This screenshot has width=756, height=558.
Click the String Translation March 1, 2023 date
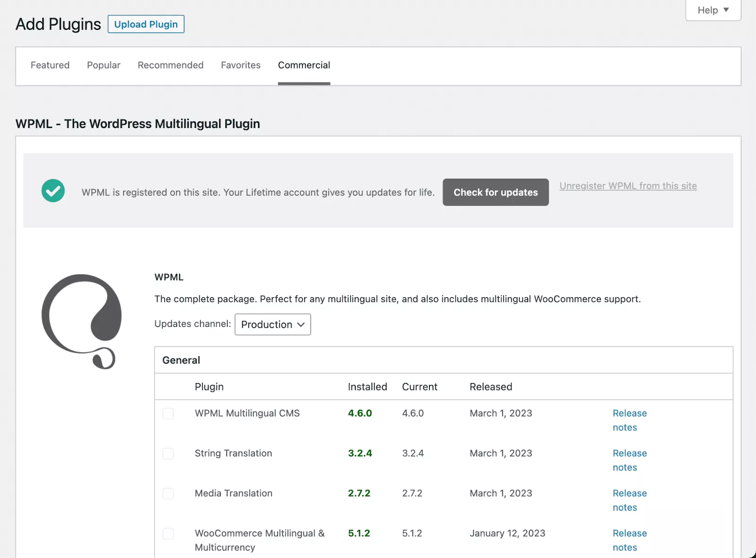point(501,454)
